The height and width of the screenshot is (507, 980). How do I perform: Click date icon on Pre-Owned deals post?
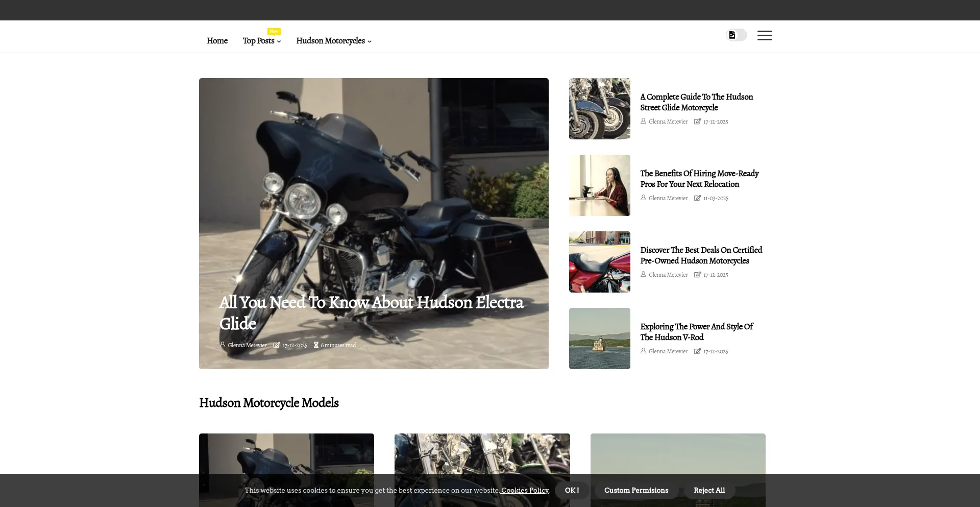point(698,275)
